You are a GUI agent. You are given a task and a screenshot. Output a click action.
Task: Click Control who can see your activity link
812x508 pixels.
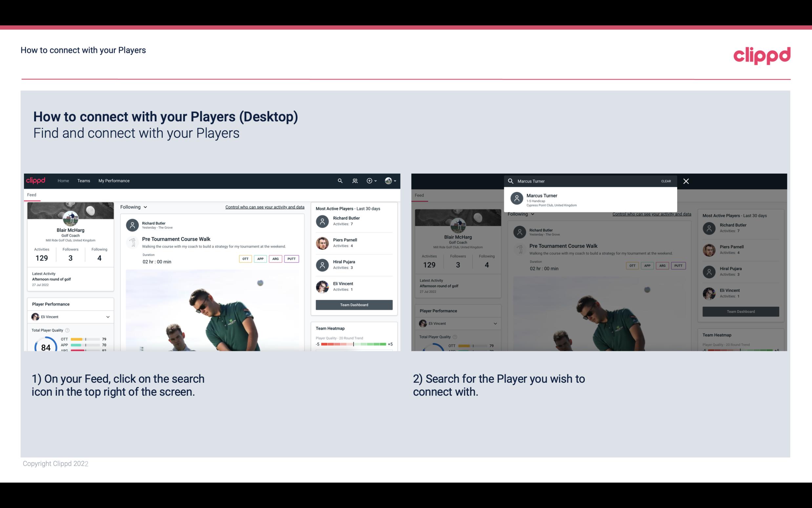[x=264, y=207]
